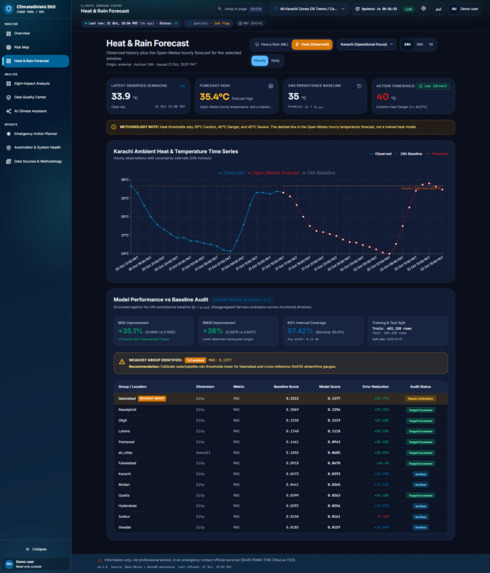
Task: Select the 24h horizon option
Action: click(x=407, y=45)
